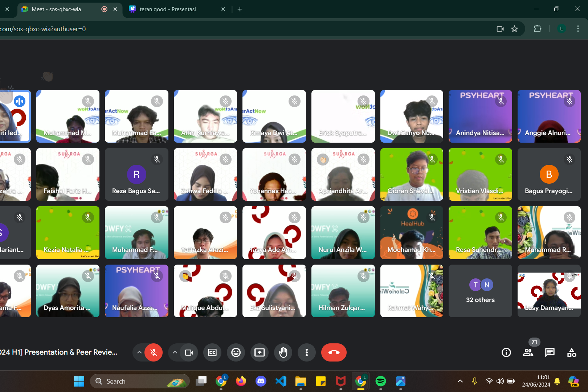The width and height of the screenshot is (588, 392).
Task: Open the emoji reactions button
Action: point(236,352)
